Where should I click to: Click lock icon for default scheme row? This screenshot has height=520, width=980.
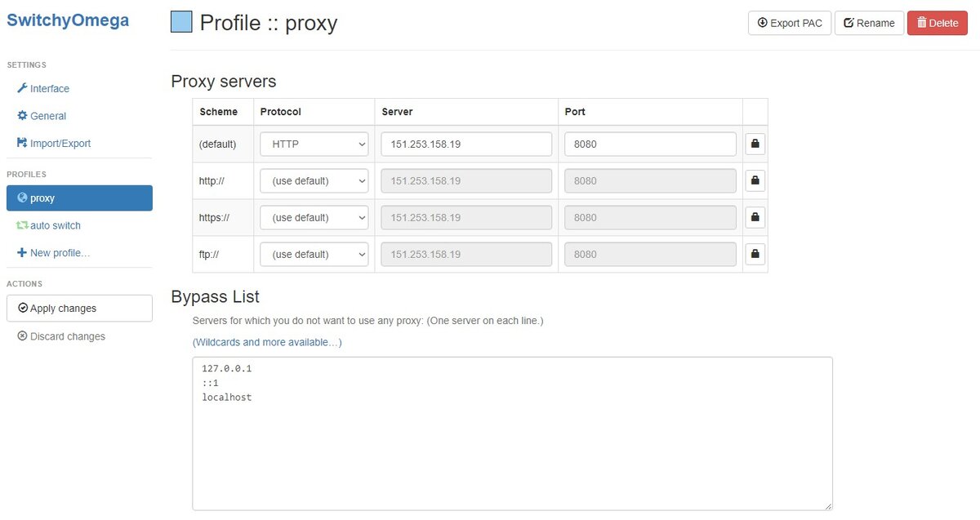[x=755, y=144]
